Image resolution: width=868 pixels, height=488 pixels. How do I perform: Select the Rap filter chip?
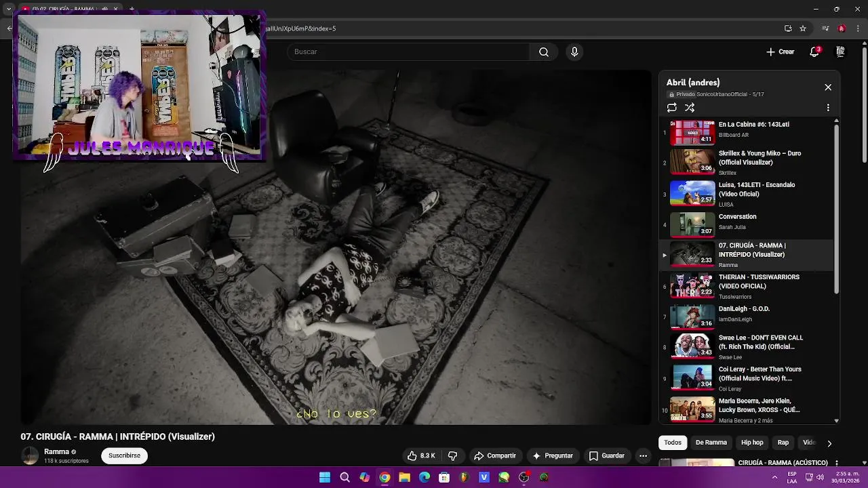pos(783,443)
